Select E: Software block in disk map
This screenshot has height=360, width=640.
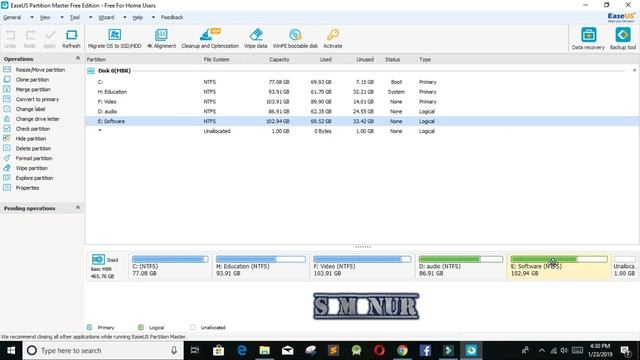[559, 267]
